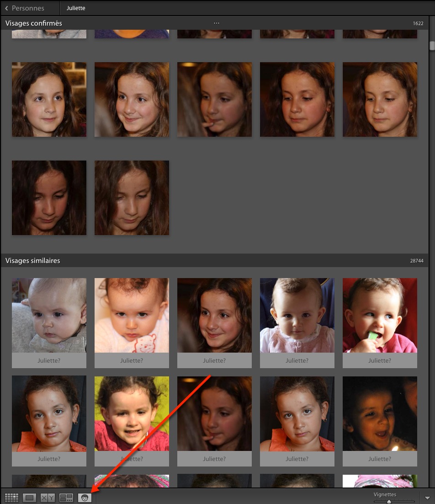Select similar face with yellow-green background
Image resolution: width=435 pixels, height=504 pixels.
coord(132,414)
